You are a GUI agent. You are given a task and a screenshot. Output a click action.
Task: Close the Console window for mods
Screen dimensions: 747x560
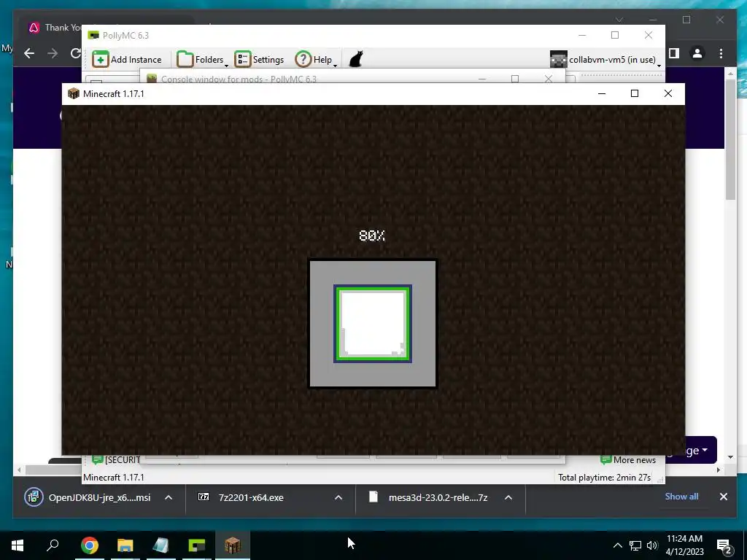click(x=549, y=79)
